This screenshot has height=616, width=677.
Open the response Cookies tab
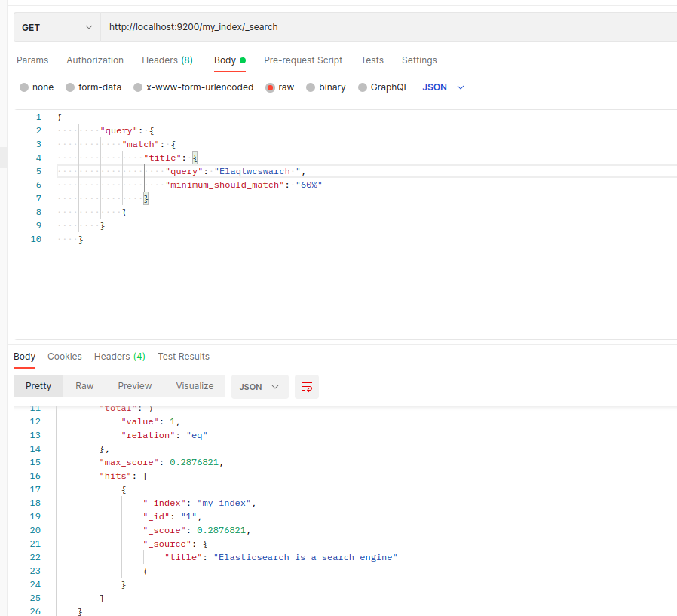pos(65,357)
